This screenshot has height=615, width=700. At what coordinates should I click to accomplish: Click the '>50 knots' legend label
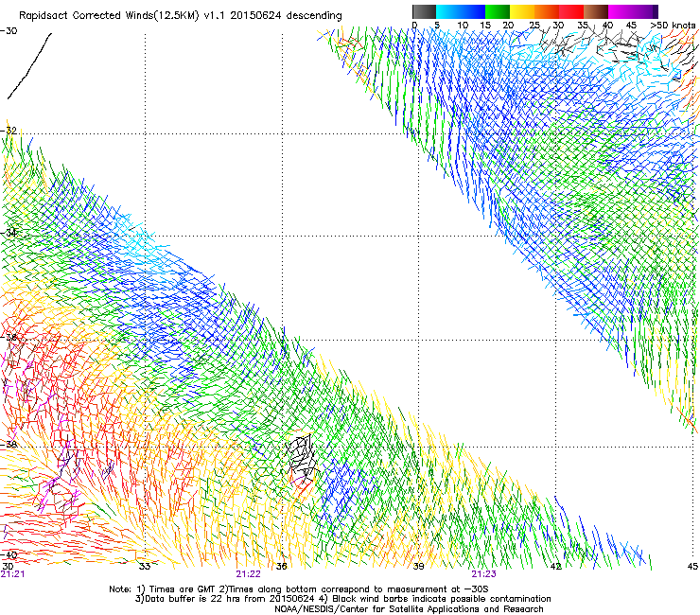point(674,26)
